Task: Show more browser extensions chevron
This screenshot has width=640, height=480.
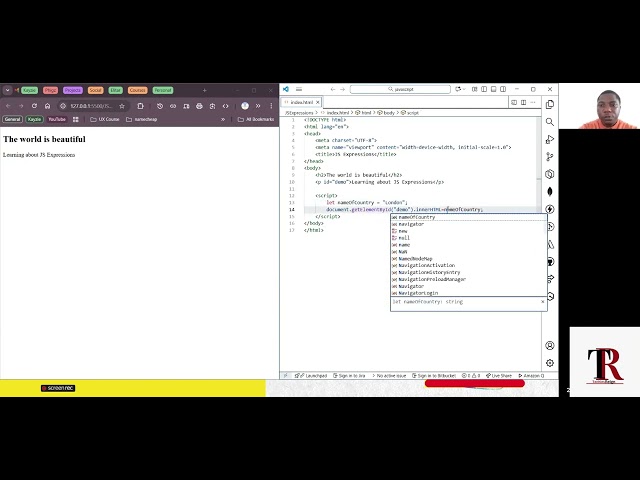Action: coord(258,106)
